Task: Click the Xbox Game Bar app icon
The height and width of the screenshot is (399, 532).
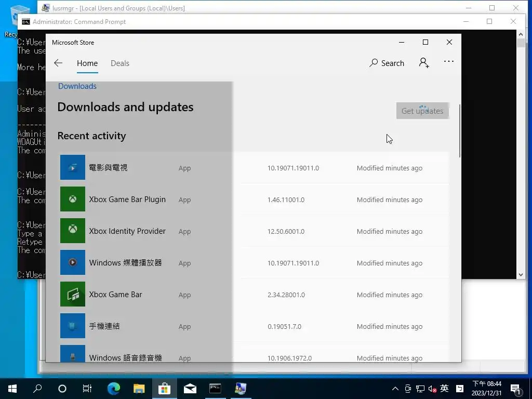Action: click(x=73, y=294)
